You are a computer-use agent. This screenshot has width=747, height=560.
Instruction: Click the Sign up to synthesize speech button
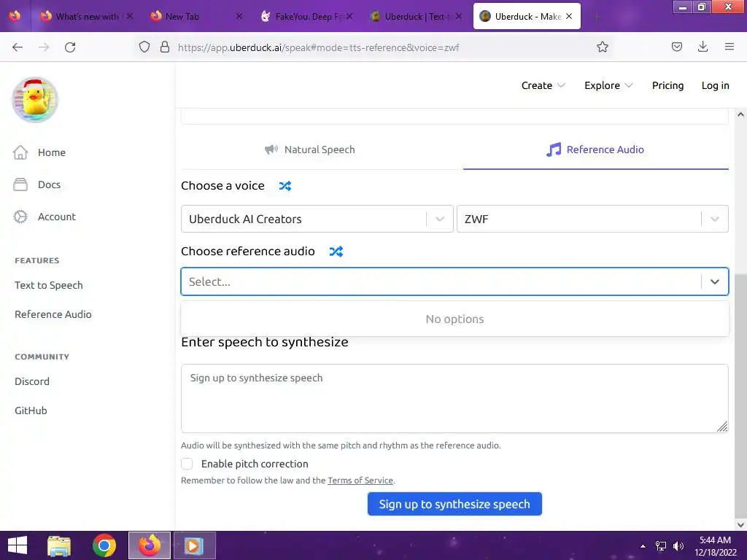tap(454, 504)
